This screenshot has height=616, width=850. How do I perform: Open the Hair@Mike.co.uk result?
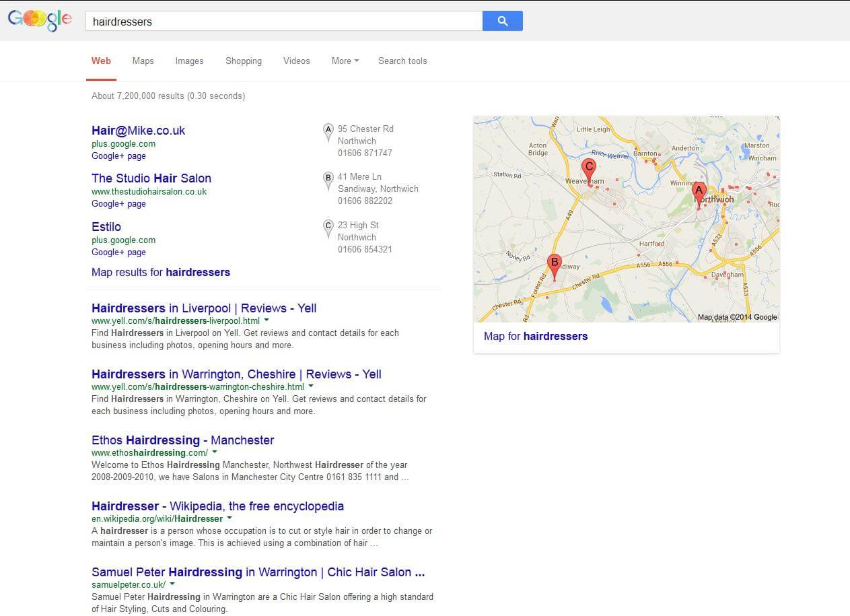click(x=138, y=130)
